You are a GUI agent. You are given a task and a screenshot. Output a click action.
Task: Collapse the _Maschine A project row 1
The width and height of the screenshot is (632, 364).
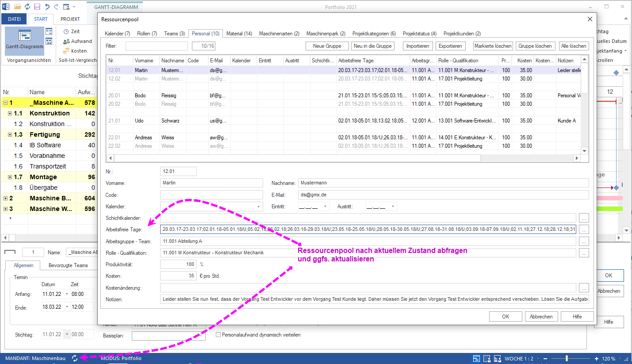5,103
